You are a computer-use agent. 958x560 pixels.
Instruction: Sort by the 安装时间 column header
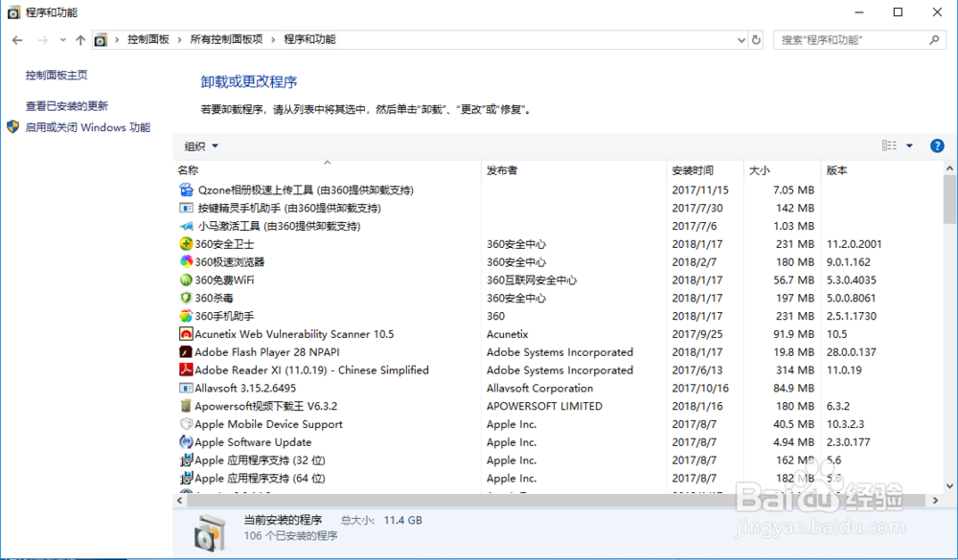[705, 169]
